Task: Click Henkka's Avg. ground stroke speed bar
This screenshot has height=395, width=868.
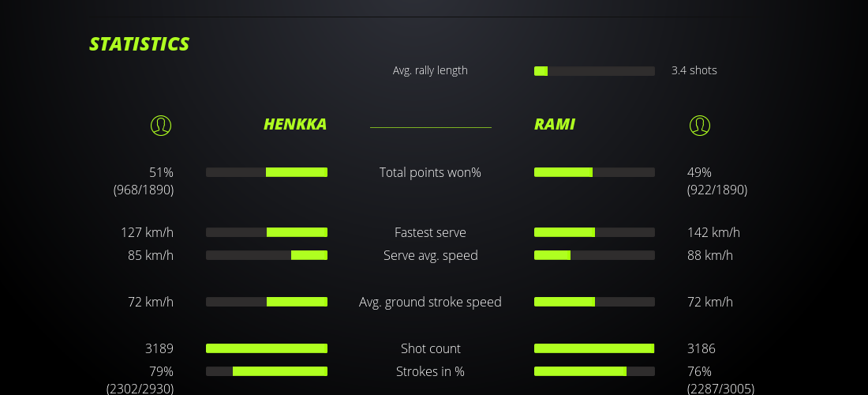Action: click(267, 302)
